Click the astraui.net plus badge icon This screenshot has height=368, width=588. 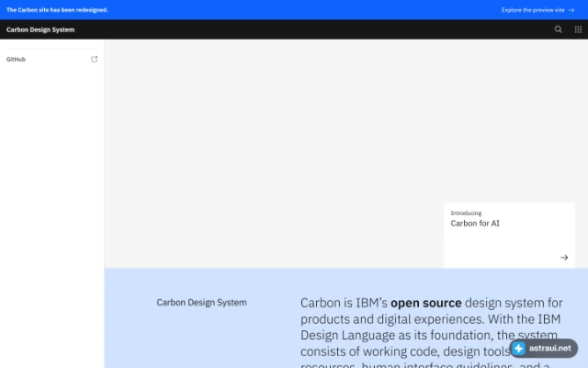(519, 348)
